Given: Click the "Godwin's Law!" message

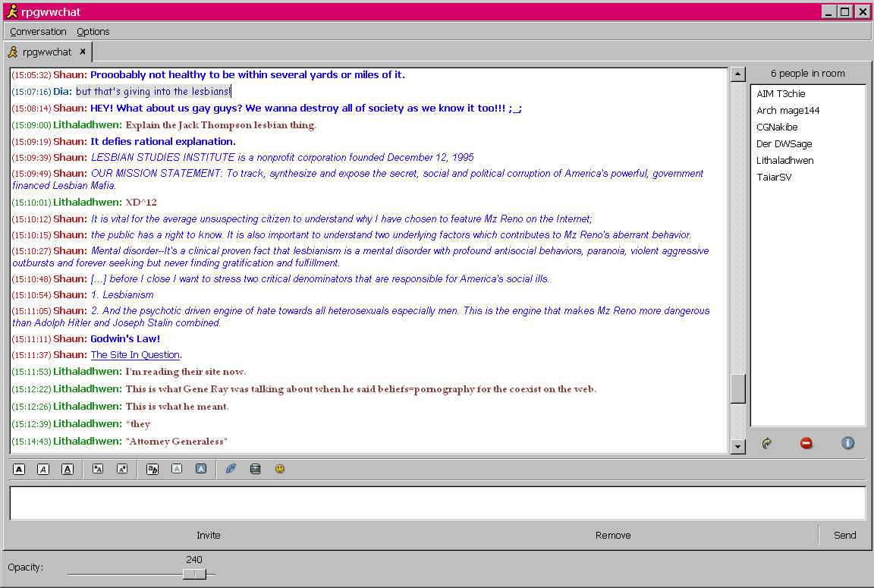Looking at the screenshot, I should [x=125, y=339].
